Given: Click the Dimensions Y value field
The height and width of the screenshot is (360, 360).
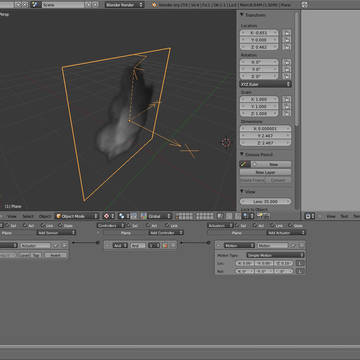Looking at the screenshot, I should click(x=266, y=136).
